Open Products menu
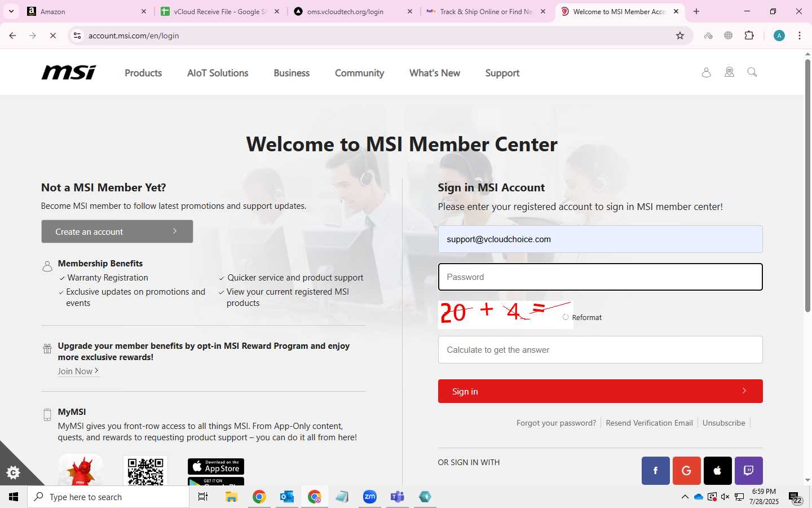The width and height of the screenshot is (812, 508). pyautogui.click(x=143, y=73)
